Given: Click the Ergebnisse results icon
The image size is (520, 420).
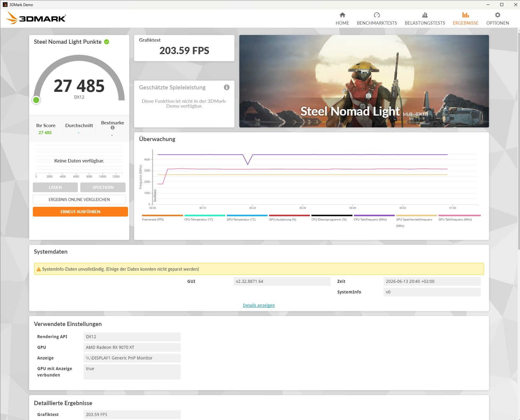Looking at the screenshot, I should click(x=466, y=15).
